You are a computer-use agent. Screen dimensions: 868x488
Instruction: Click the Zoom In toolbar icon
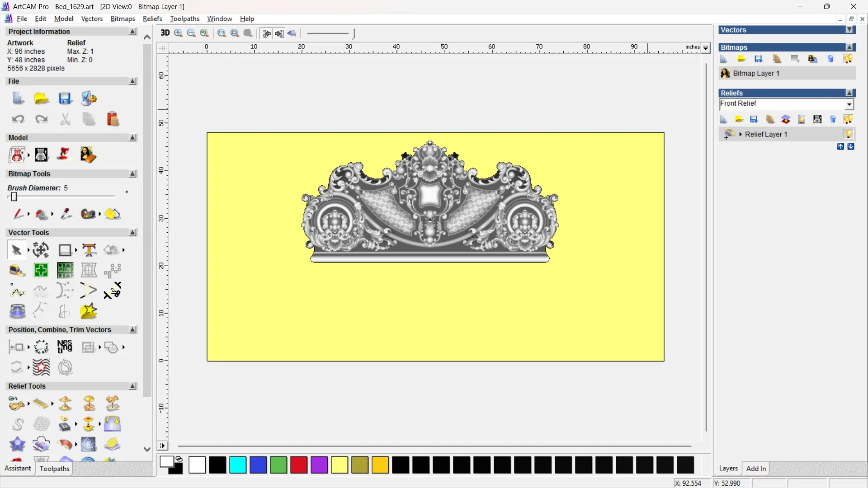tap(179, 33)
